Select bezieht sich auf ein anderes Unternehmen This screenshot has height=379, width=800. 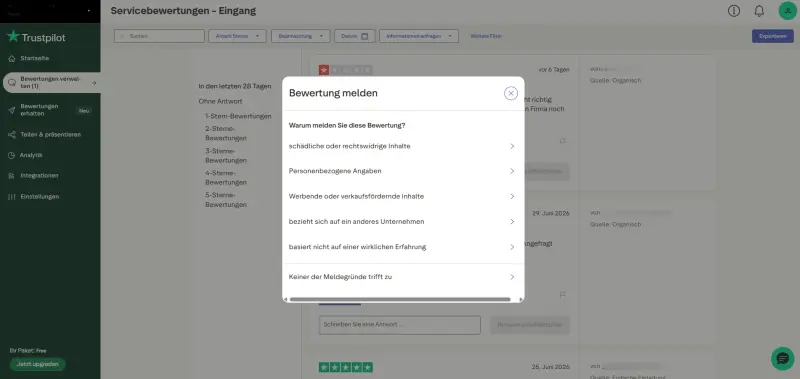point(403,221)
